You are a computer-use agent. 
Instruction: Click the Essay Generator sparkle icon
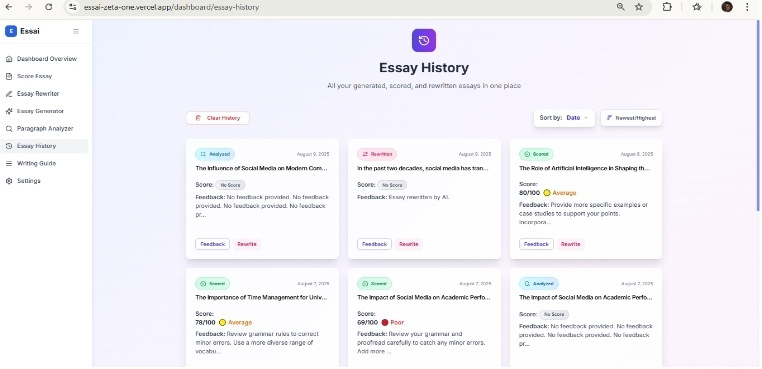click(x=9, y=111)
